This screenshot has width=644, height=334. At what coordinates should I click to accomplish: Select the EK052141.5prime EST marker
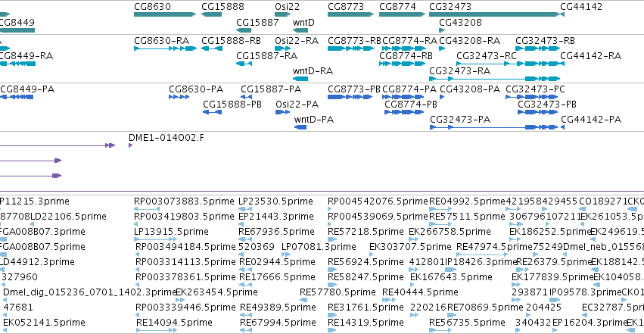click(x=5, y=330)
